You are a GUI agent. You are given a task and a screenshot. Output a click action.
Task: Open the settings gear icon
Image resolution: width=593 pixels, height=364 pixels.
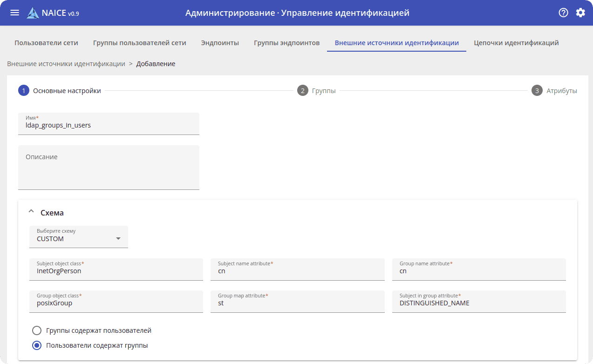[580, 13]
